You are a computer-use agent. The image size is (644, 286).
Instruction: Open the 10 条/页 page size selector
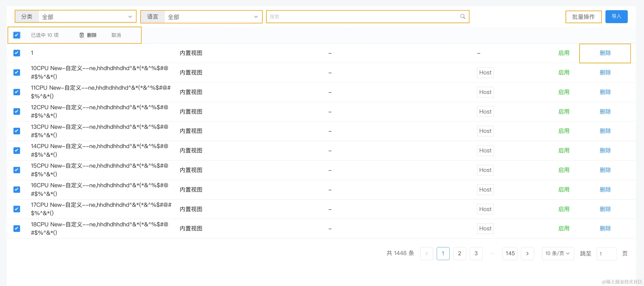(557, 253)
